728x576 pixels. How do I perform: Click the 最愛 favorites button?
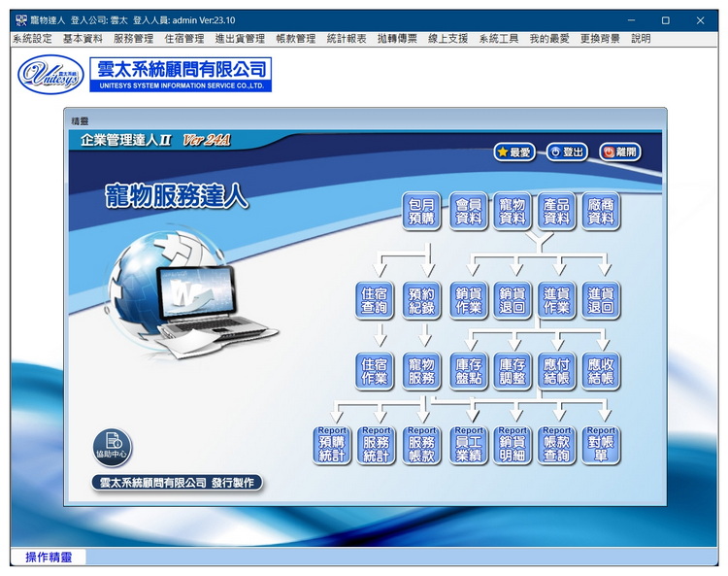pos(514,152)
